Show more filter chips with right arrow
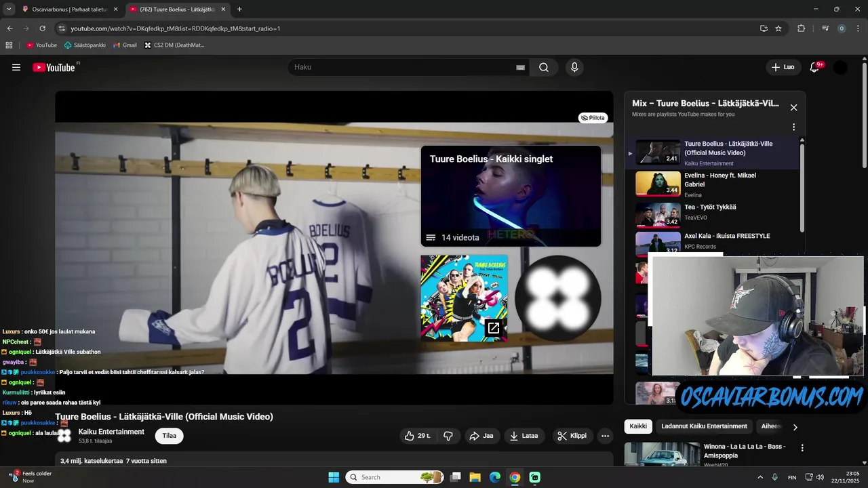Viewport: 868px width, 488px height. point(795,427)
